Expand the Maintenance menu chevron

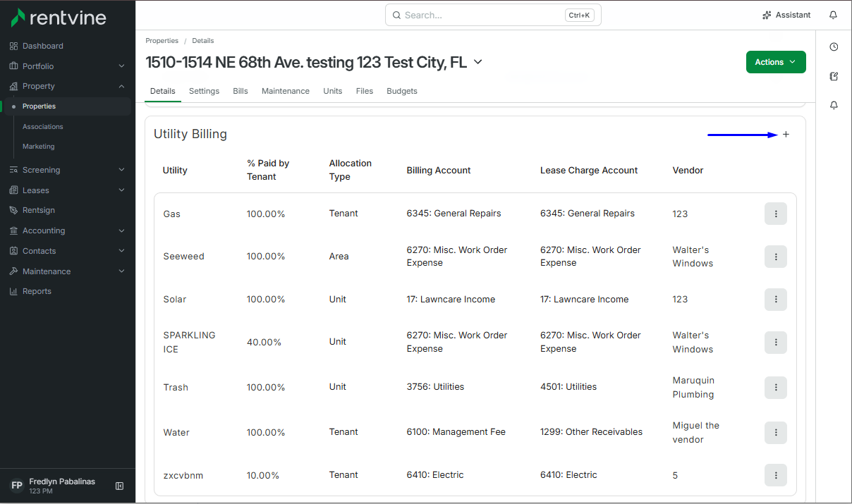coord(121,271)
